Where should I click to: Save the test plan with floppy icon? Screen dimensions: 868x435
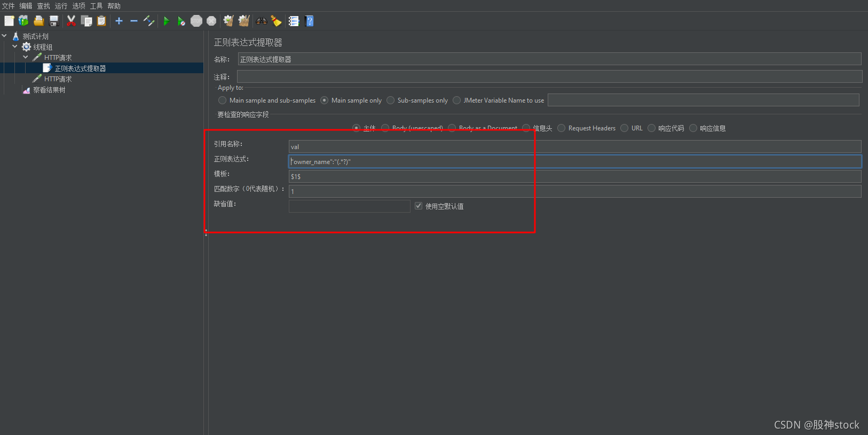point(54,21)
